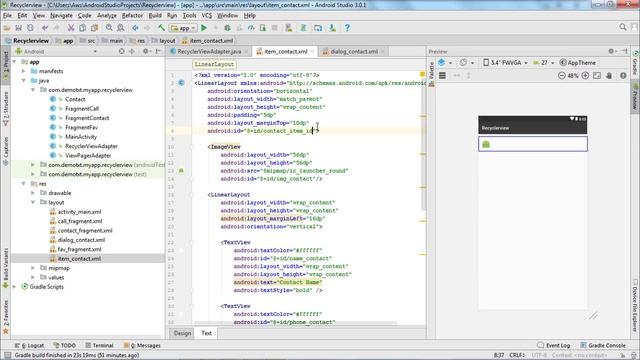Click the Search Everywhere magnifier

point(623,27)
